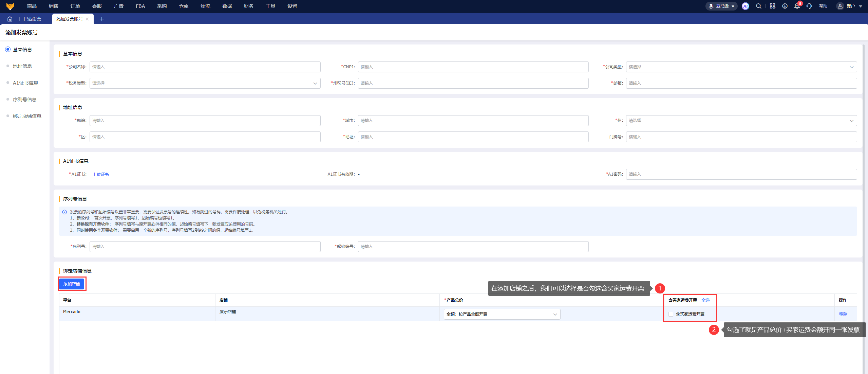Viewport: 868px width, 374px height.
Task: Expand the 产品总价 全额 dropdown
Action: click(x=502, y=314)
